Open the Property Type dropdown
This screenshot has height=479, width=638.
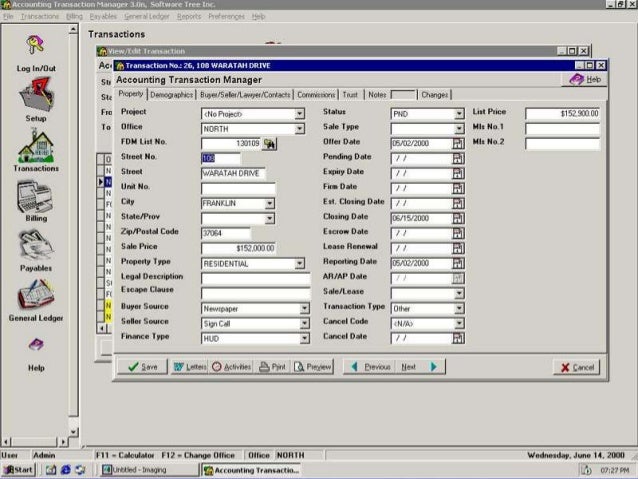pyautogui.click(x=299, y=264)
